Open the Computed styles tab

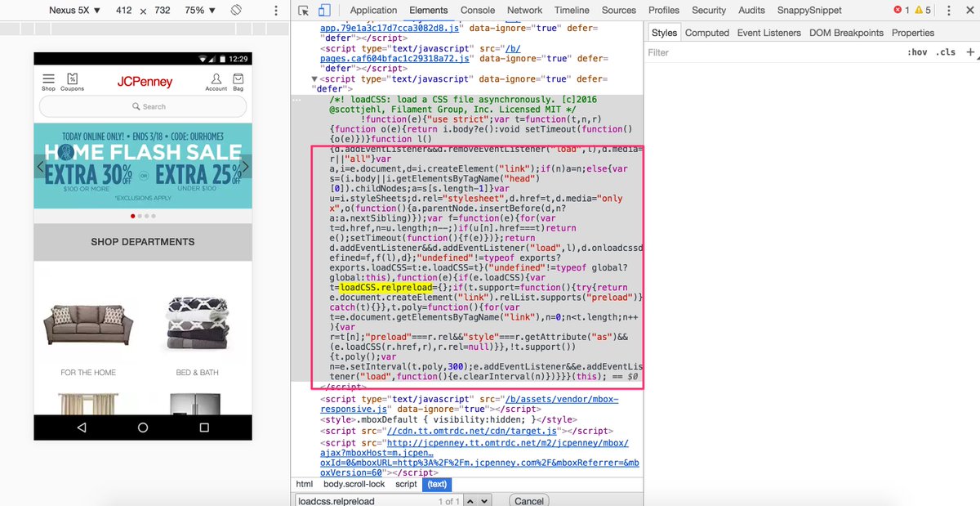coord(707,33)
